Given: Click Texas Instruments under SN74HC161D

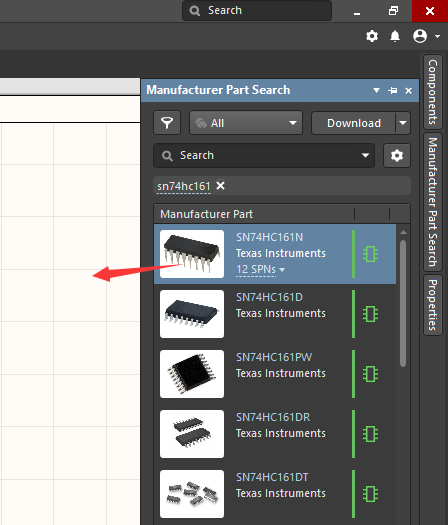Looking at the screenshot, I should (281, 313).
